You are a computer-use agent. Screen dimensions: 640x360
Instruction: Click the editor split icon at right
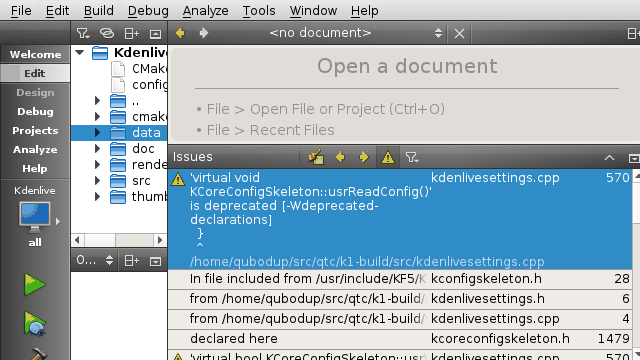click(x=633, y=33)
